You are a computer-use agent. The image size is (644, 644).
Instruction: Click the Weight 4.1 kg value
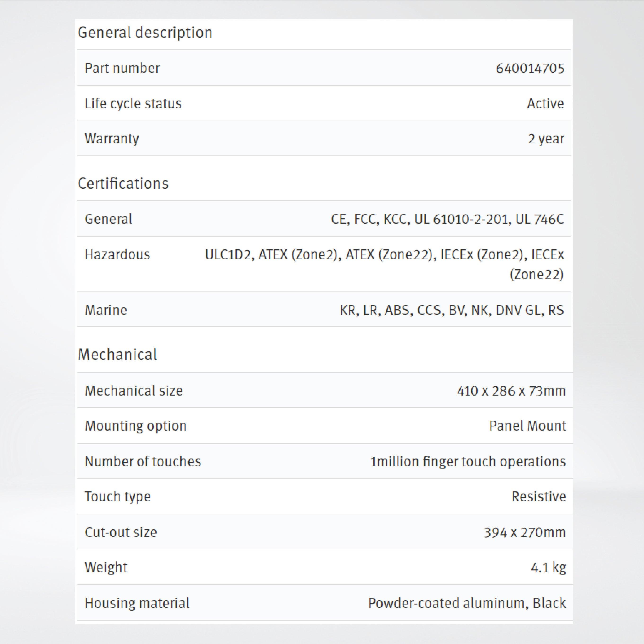[x=548, y=567]
